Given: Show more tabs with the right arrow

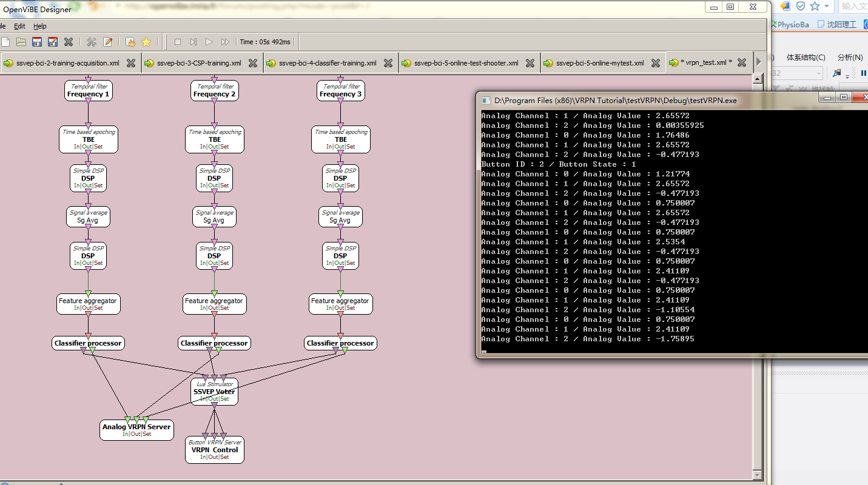Looking at the screenshot, I should coord(758,62).
